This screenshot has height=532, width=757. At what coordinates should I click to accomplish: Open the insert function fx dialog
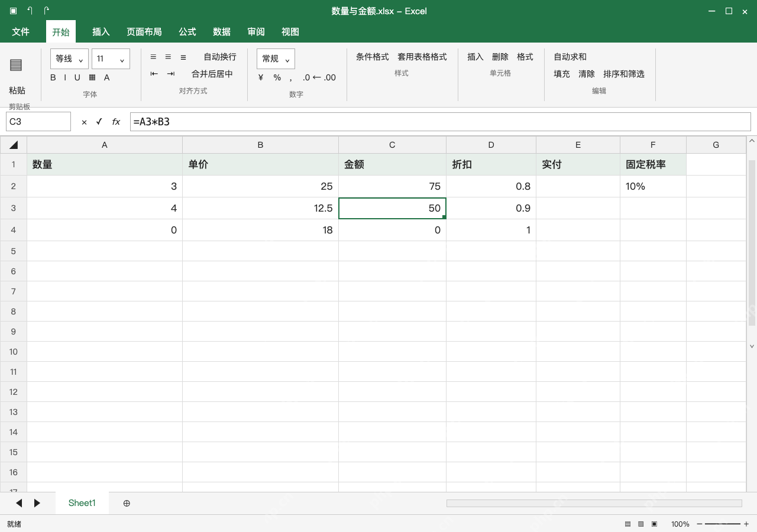point(117,122)
